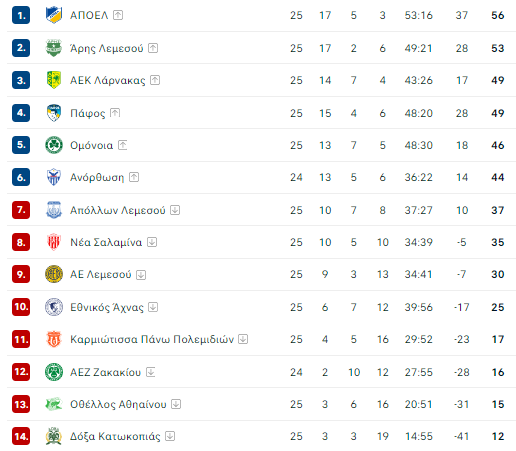Click the Ομόνοια green clover logo
Viewport: 516px width, 451px height.
pos(54,145)
